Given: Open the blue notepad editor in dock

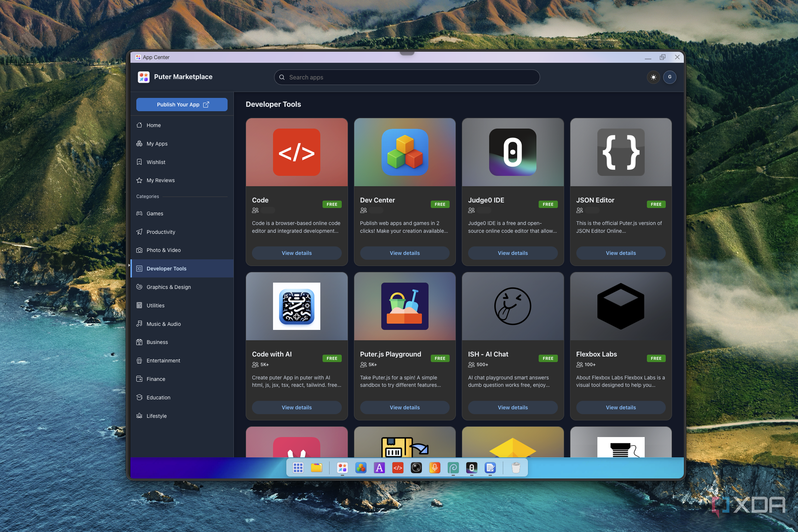Looking at the screenshot, I should (x=490, y=468).
